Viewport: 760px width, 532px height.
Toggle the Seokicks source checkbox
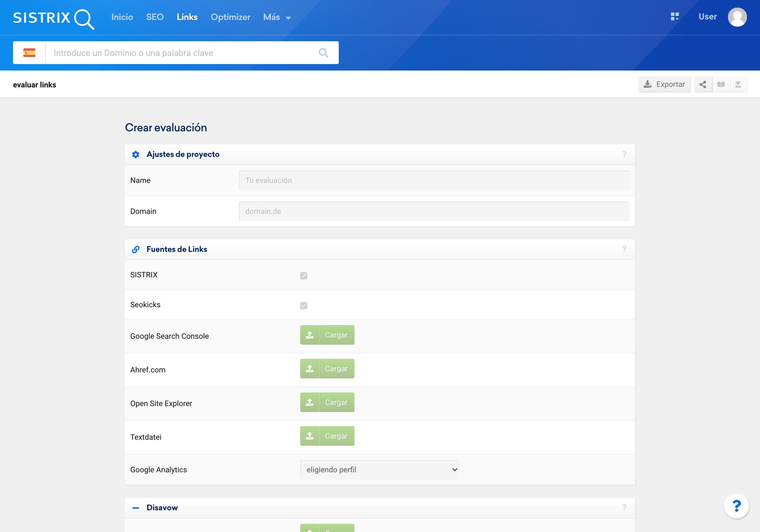(x=303, y=305)
